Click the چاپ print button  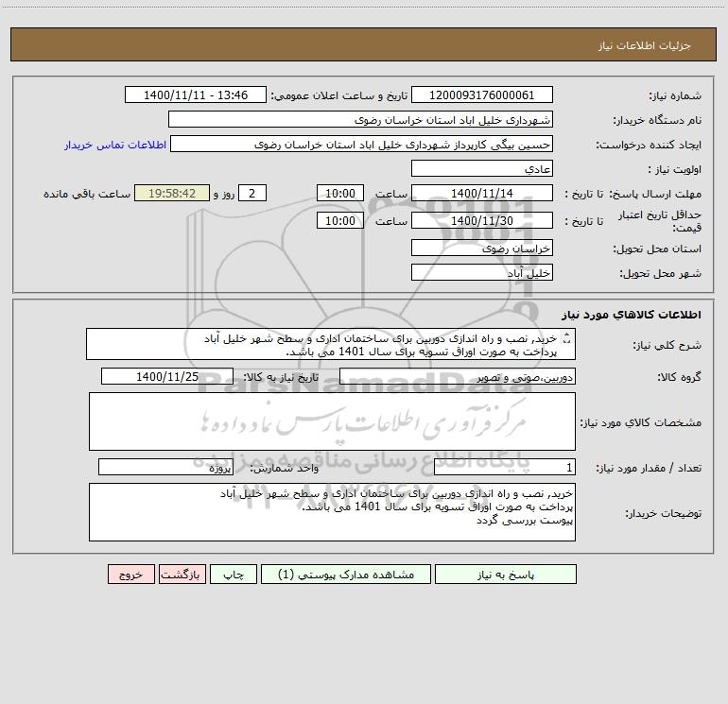234,575
